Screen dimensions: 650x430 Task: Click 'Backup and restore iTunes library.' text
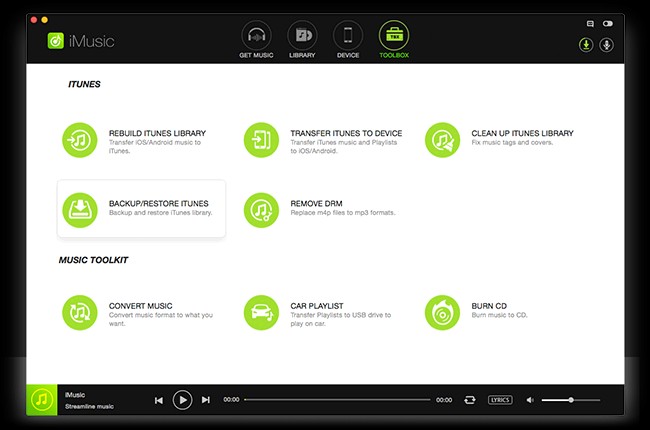point(161,213)
